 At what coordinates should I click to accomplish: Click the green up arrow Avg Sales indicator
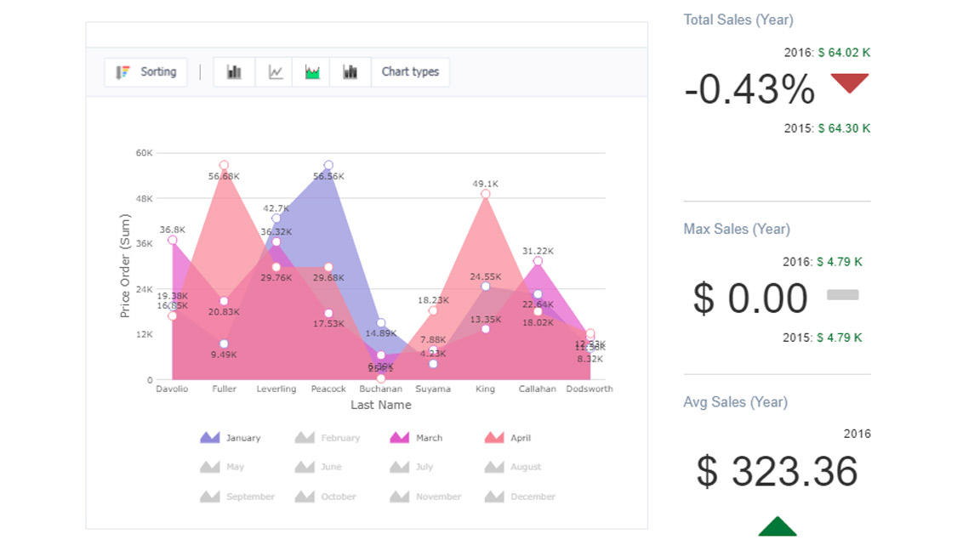point(777,526)
